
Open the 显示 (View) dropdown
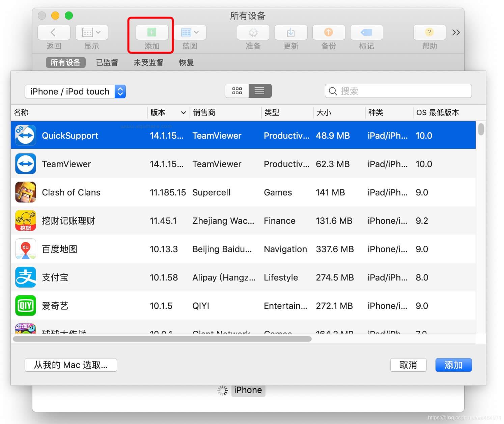click(91, 32)
